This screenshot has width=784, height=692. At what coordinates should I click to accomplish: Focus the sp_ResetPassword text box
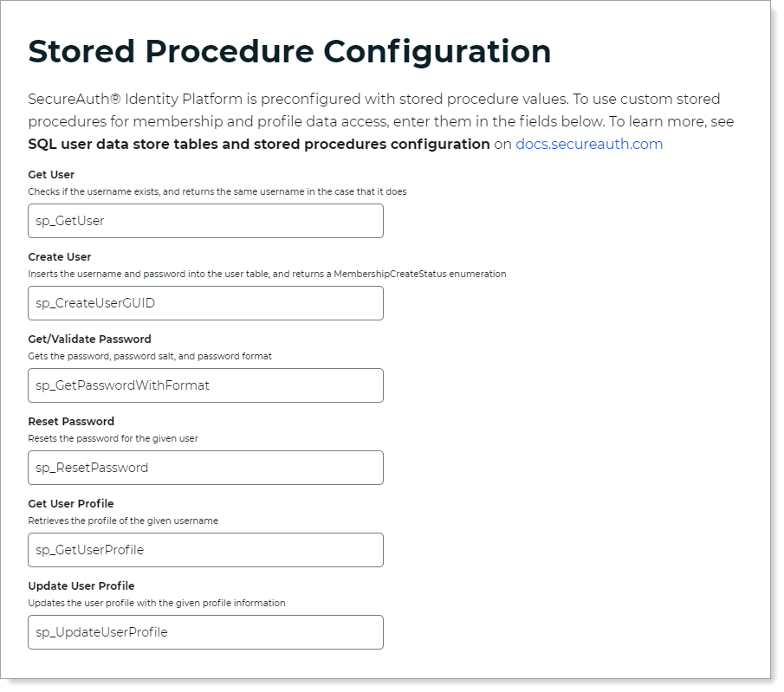point(205,467)
